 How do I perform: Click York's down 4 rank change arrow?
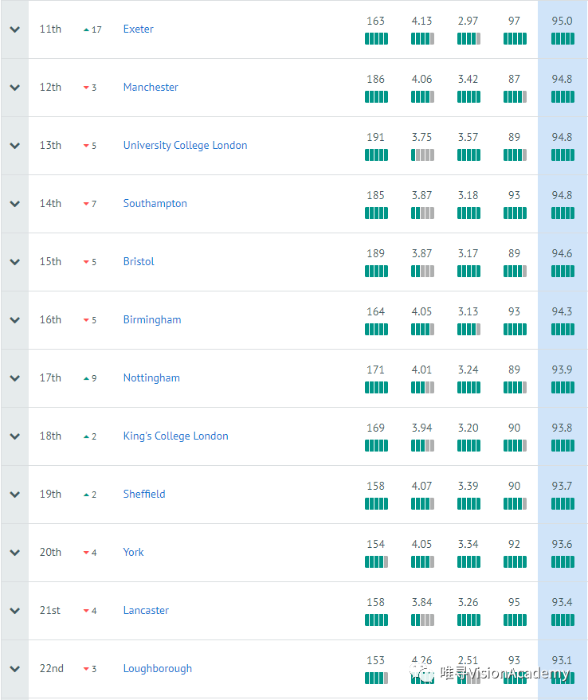point(86,553)
